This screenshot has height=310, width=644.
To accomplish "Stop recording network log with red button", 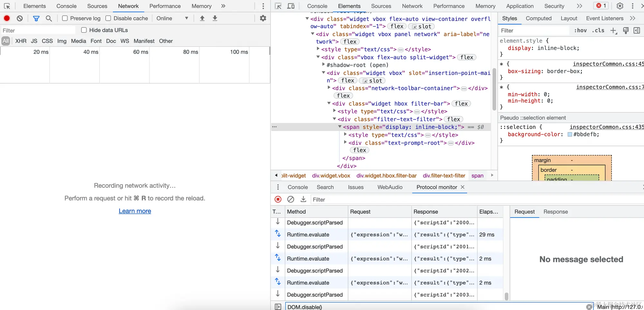I will click(7, 18).
